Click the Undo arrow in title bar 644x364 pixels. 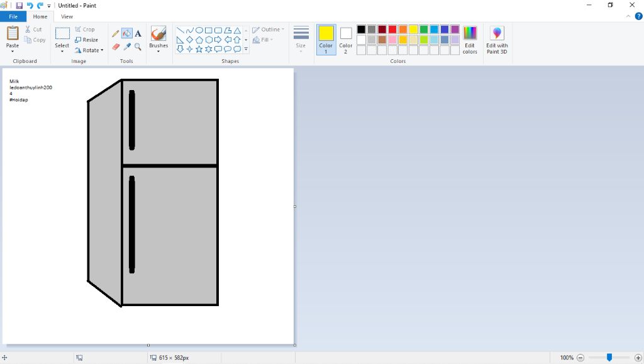click(x=30, y=5)
